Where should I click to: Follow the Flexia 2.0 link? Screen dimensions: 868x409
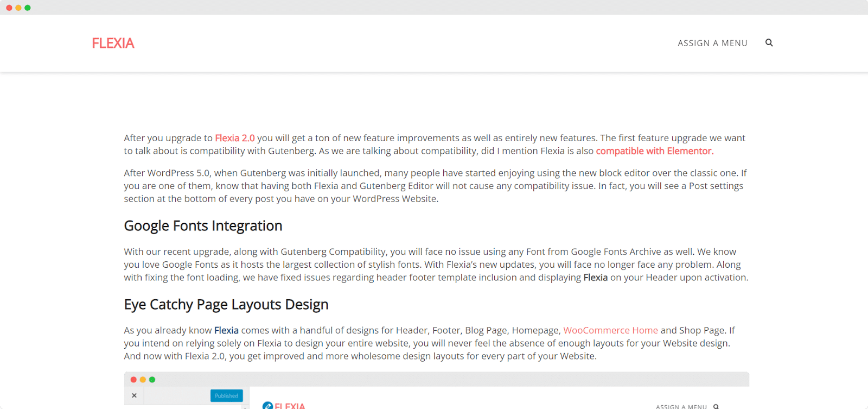(x=235, y=138)
